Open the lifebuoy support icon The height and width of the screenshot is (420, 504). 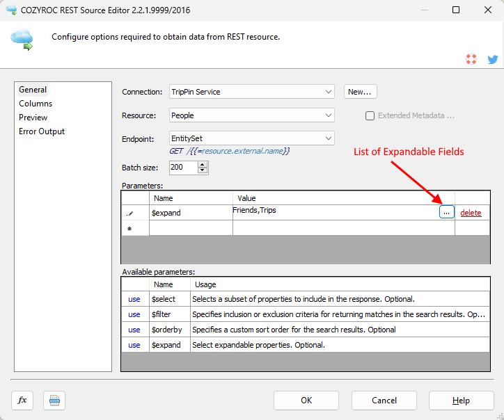click(471, 59)
